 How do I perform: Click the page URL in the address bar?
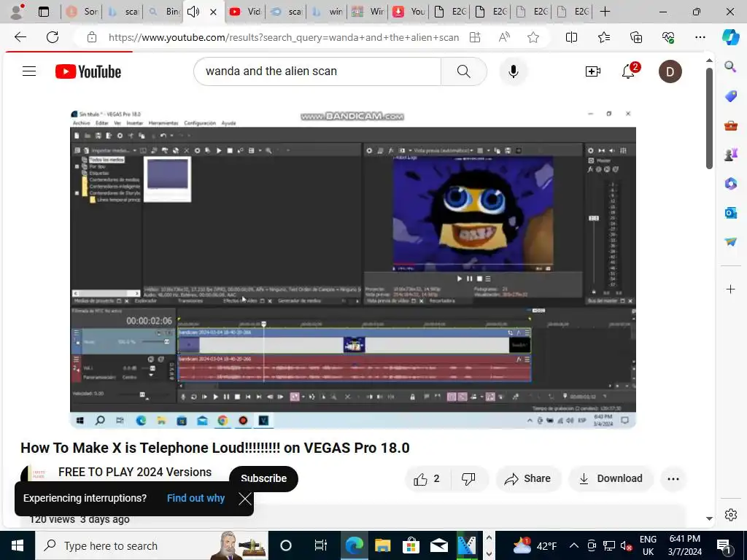coord(284,37)
